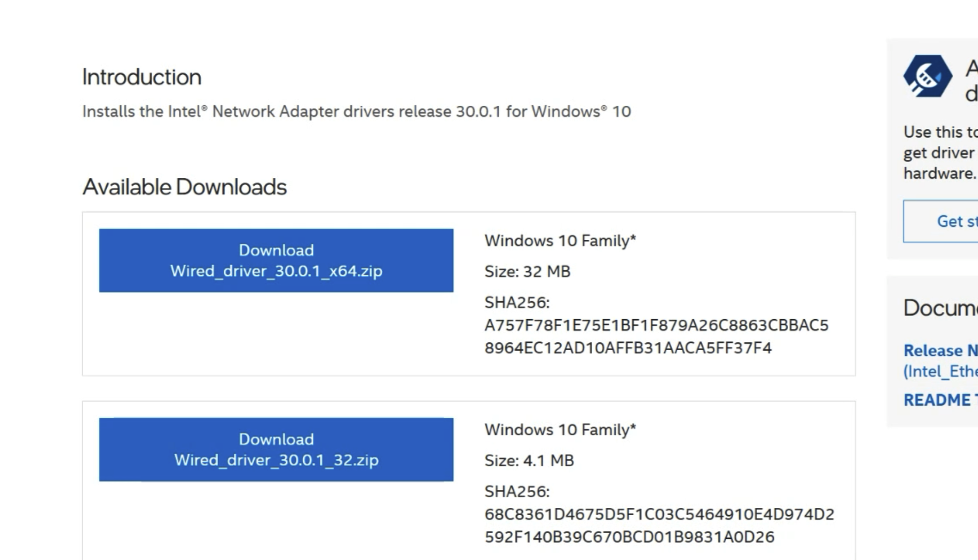Click the Windows 10 Family label for x64 download

(560, 239)
